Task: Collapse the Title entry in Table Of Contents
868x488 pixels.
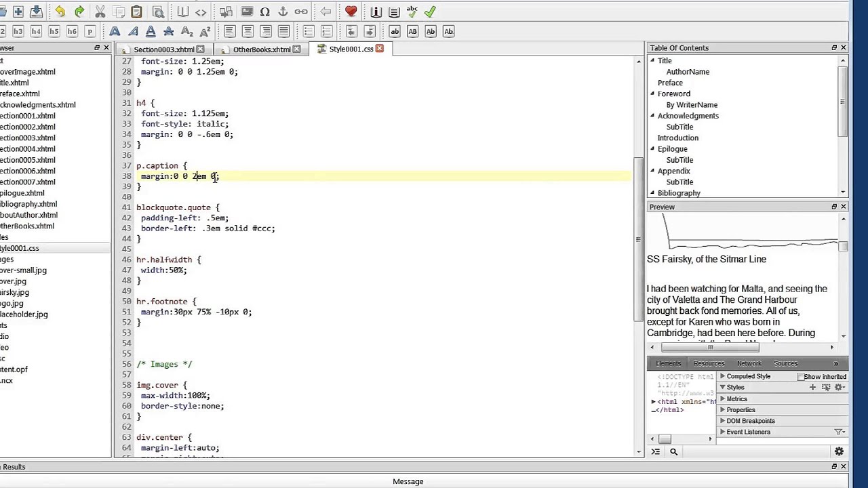Action: [652, 61]
